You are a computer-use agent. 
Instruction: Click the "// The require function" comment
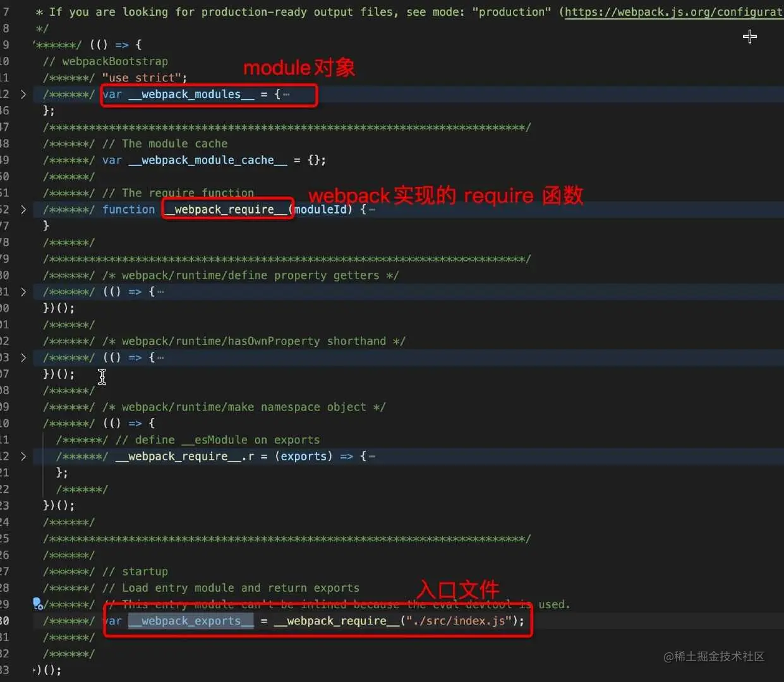[x=178, y=193]
